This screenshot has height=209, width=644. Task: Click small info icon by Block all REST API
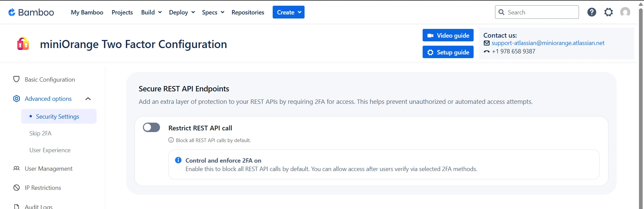(x=171, y=140)
